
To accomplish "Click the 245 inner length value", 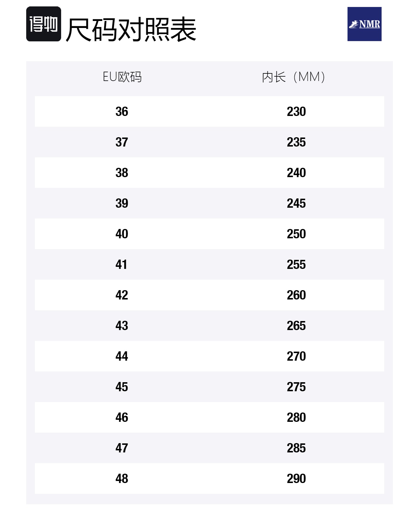I will click(296, 203).
